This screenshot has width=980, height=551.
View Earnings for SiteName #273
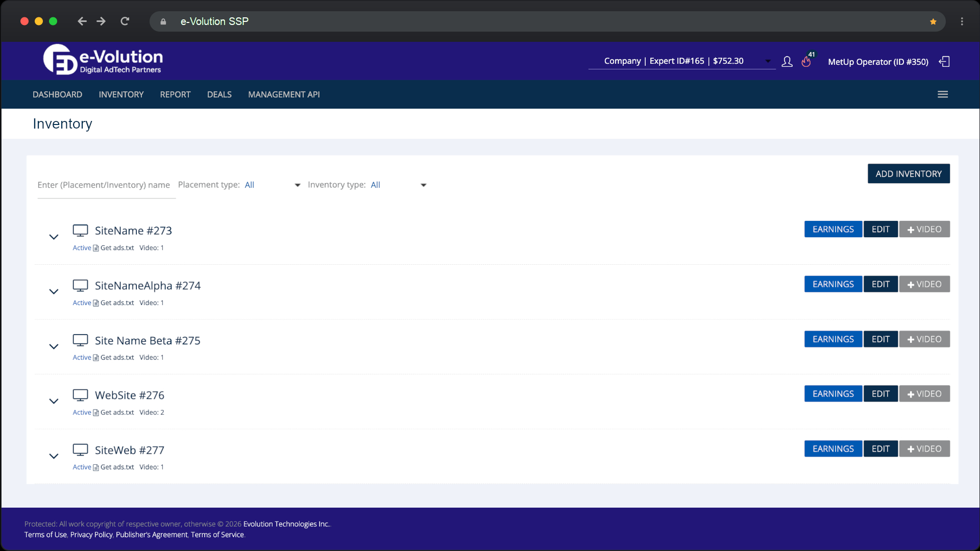(x=833, y=229)
